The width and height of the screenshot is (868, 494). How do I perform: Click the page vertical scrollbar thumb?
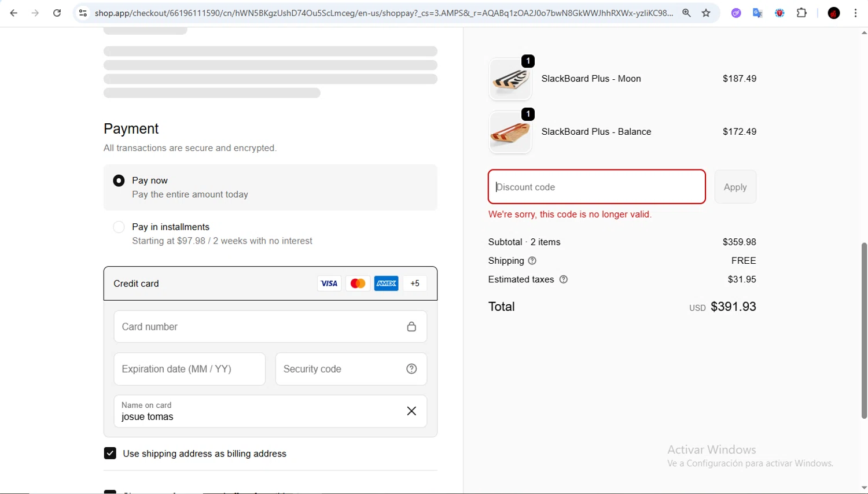pos(864,330)
